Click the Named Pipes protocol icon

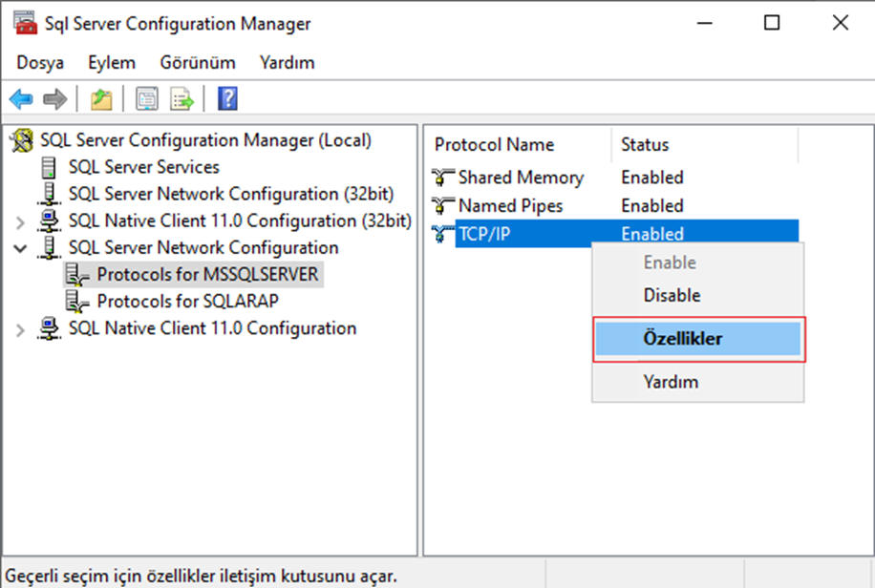pos(442,206)
